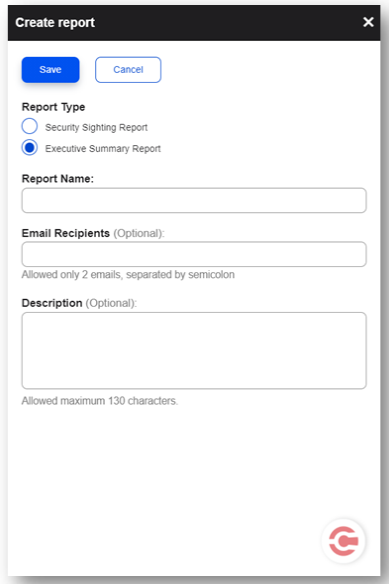This screenshot has width=389, height=584.
Task: Click the Email Recipients label
Action: coord(66,233)
